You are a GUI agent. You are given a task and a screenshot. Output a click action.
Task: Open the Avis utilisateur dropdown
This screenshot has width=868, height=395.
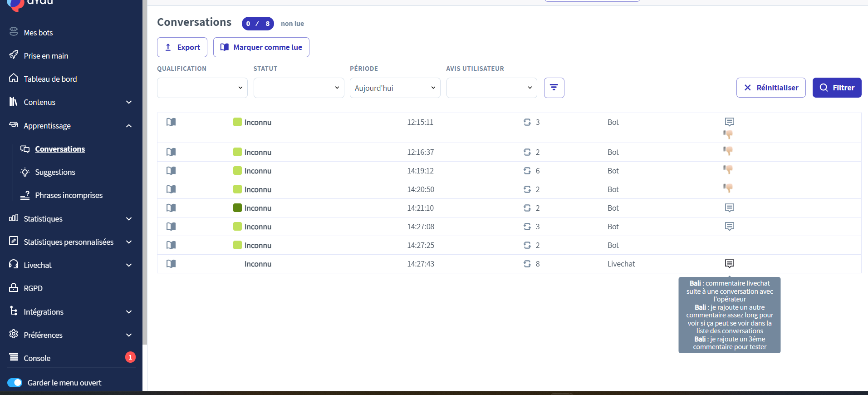(x=491, y=88)
